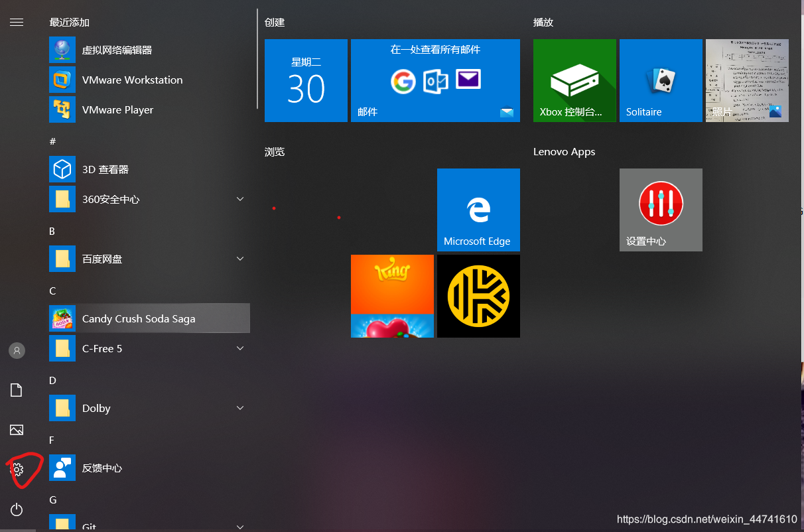Open the Solitaire tile

pyautogui.click(x=661, y=80)
